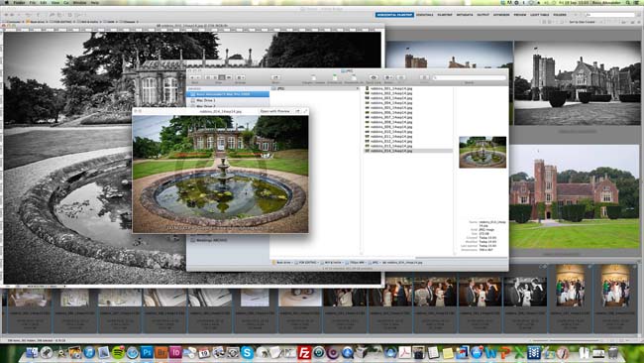Open Adobe Bridge from the Dock
Screen dimensions: 644x363
click(161, 352)
